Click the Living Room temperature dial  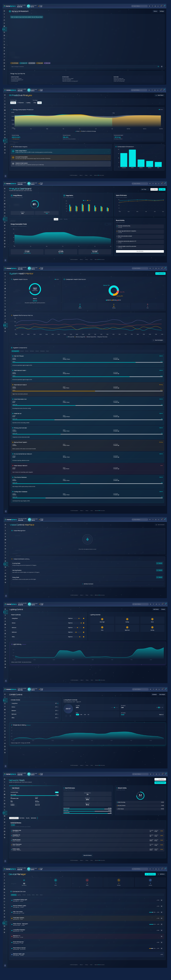pos(68,709)
